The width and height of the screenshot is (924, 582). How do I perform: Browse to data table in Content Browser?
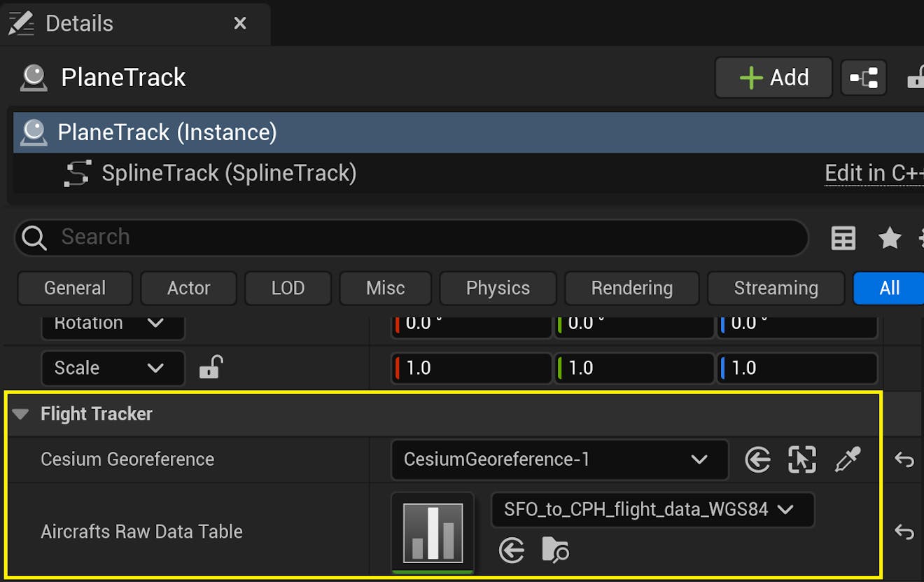click(x=555, y=551)
